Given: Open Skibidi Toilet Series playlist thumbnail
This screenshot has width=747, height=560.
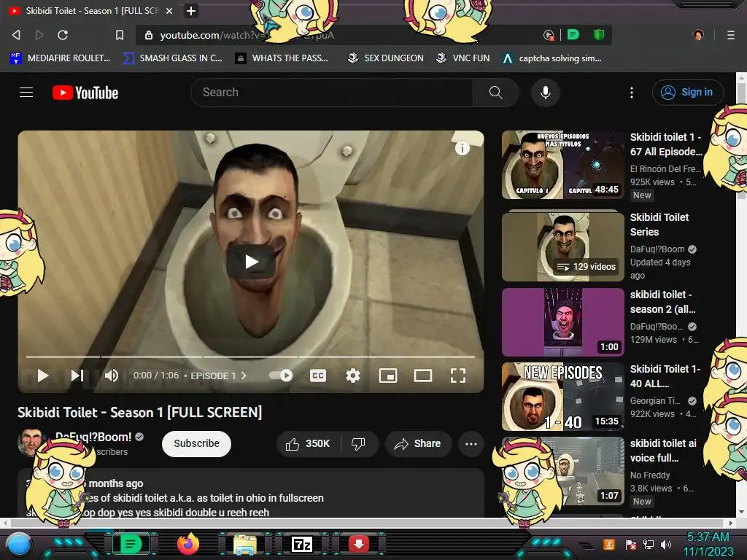Looking at the screenshot, I should [x=562, y=246].
